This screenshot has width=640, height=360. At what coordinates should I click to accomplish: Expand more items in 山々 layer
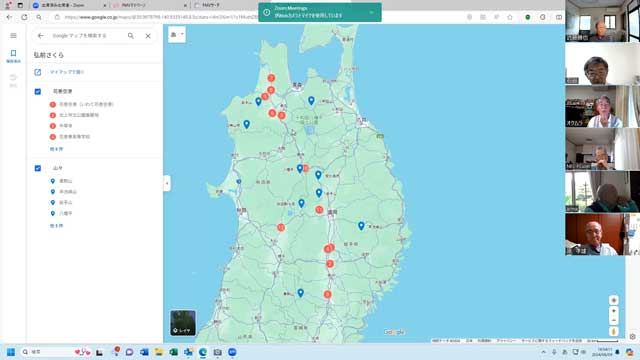point(56,226)
